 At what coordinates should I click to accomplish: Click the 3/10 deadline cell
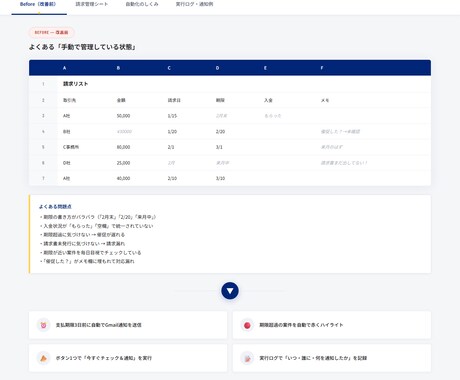pos(220,178)
